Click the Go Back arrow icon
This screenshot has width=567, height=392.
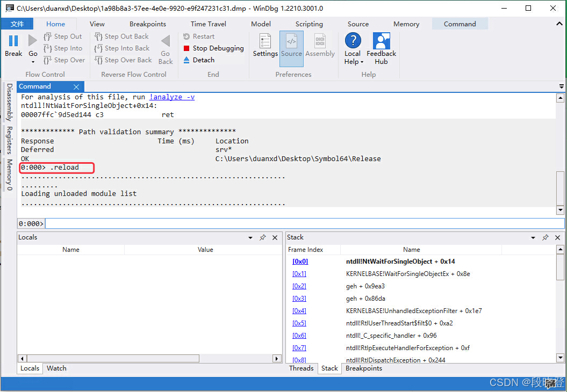point(166,41)
